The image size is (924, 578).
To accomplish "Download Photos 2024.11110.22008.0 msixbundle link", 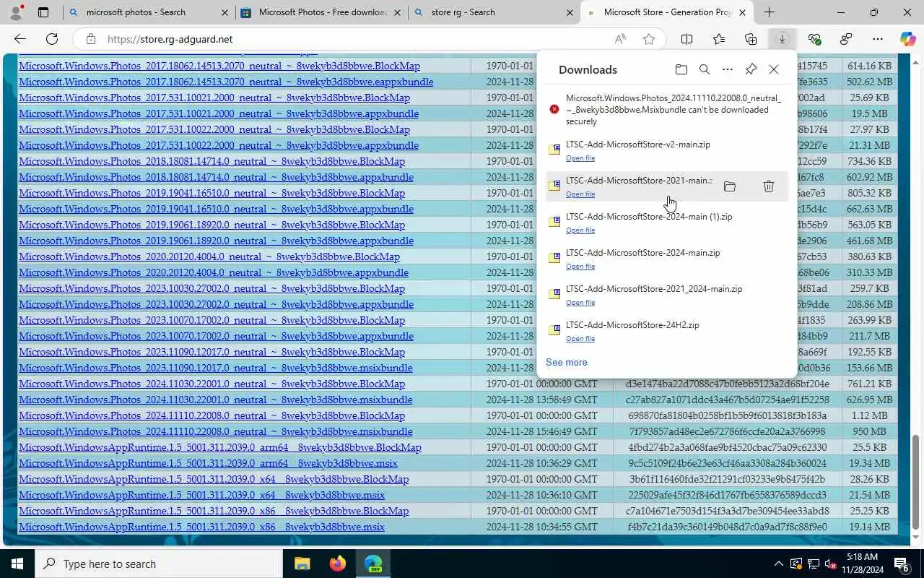I will (x=216, y=431).
